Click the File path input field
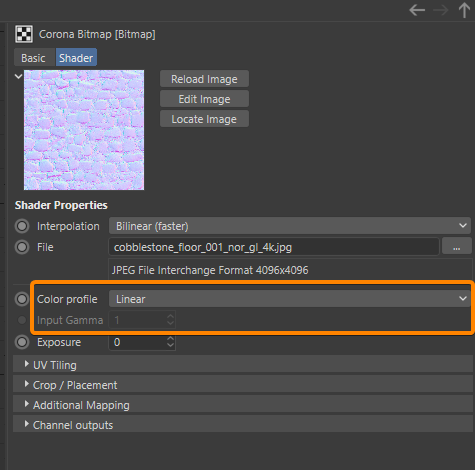Screen dimensions: 475x470 pos(274,247)
